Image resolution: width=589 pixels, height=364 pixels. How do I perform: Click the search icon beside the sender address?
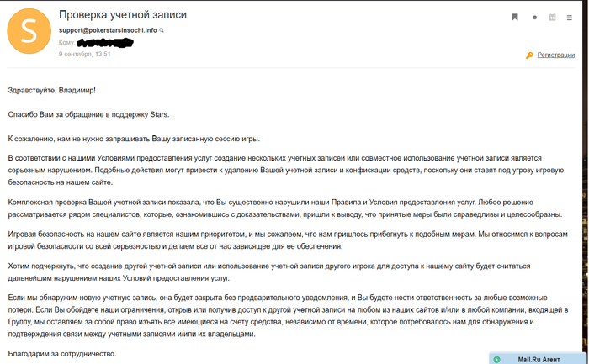[162, 30]
